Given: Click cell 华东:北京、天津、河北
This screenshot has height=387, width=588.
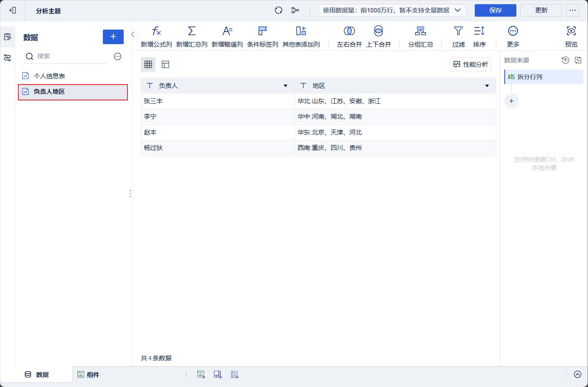Looking at the screenshot, I should pyautogui.click(x=395, y=132).
